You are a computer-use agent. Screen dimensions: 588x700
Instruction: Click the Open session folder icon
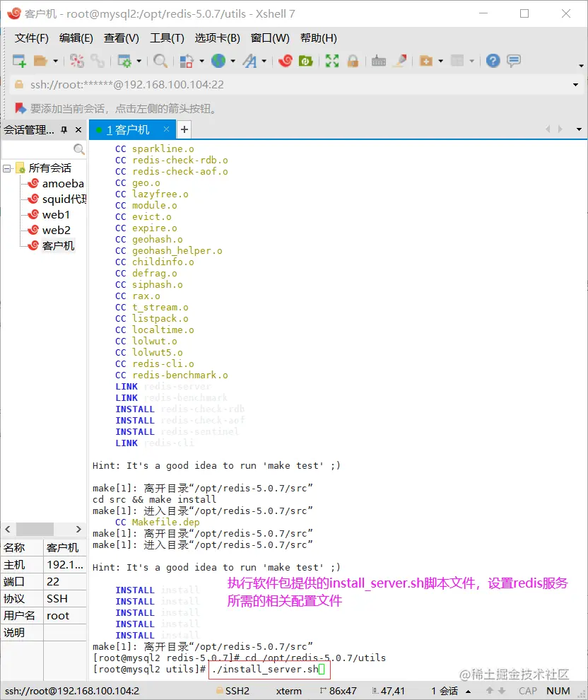pos(40,61)
